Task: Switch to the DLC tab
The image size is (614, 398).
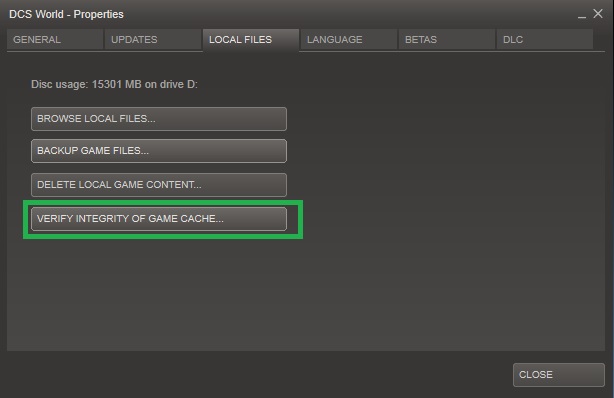Action: (x=544, y=40)
